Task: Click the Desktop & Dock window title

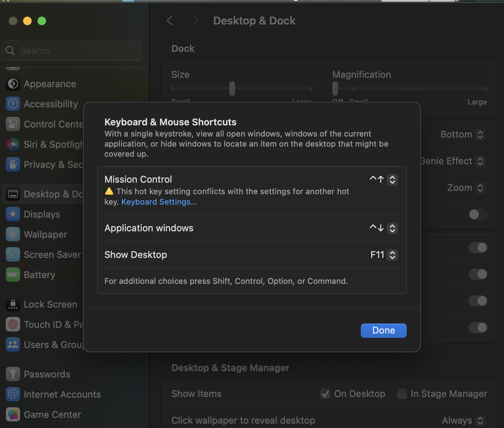Action: point(255,21)
